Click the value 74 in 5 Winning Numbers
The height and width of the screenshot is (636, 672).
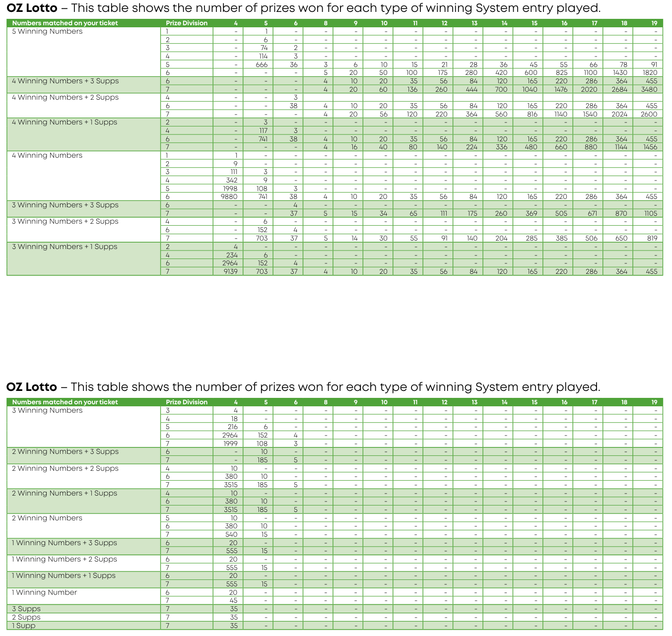tap(264, 48)
